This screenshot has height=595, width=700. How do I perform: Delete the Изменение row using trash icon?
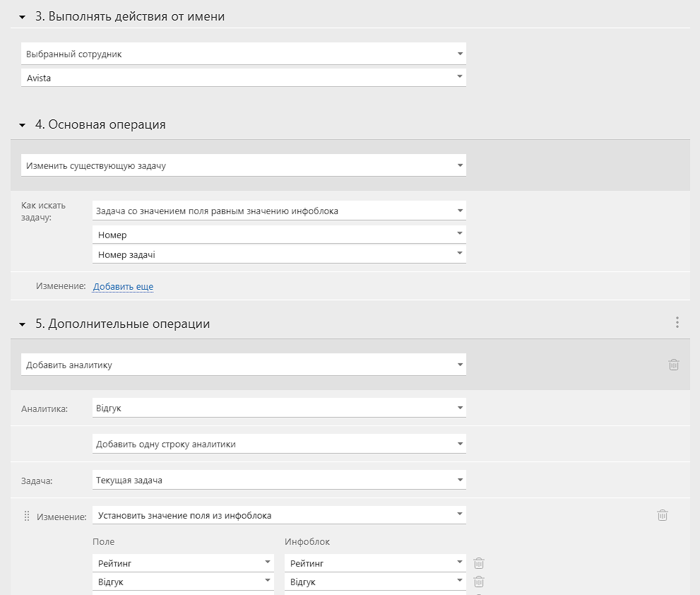click(663, 515)
